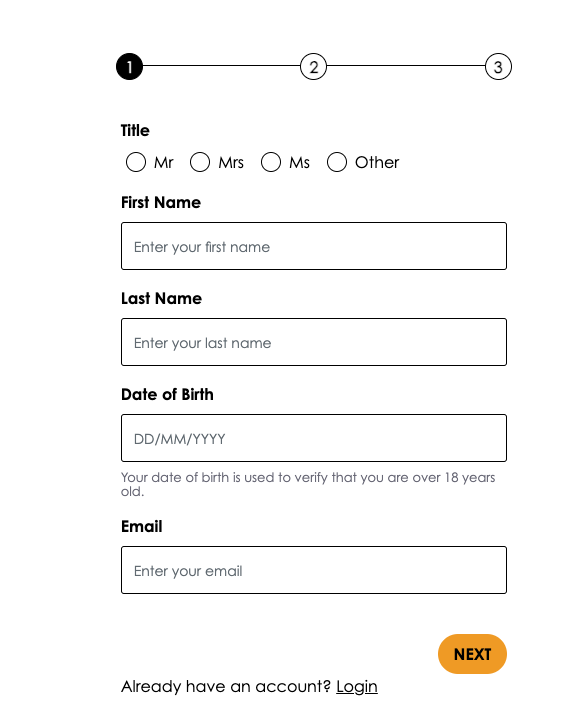Focus the first name input field
Screen dimensions: 574x721
coord(314,246)
